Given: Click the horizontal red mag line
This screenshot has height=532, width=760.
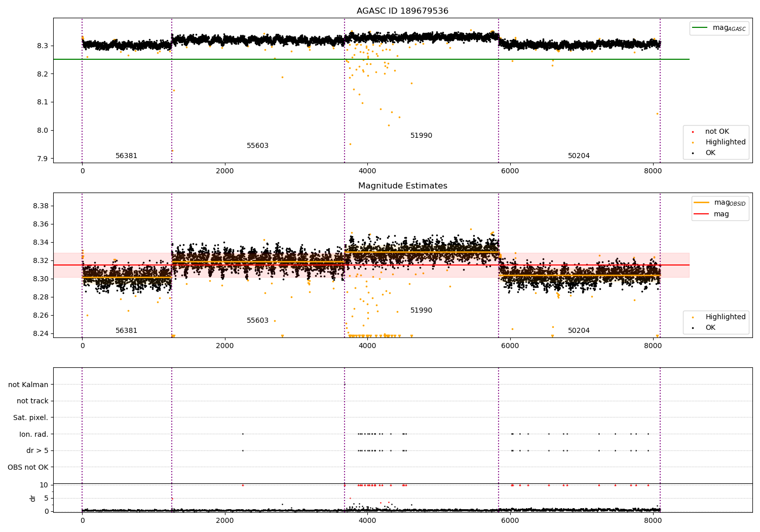Looking at the screenshot, I should pyautogui.click(x=371, y=265).
